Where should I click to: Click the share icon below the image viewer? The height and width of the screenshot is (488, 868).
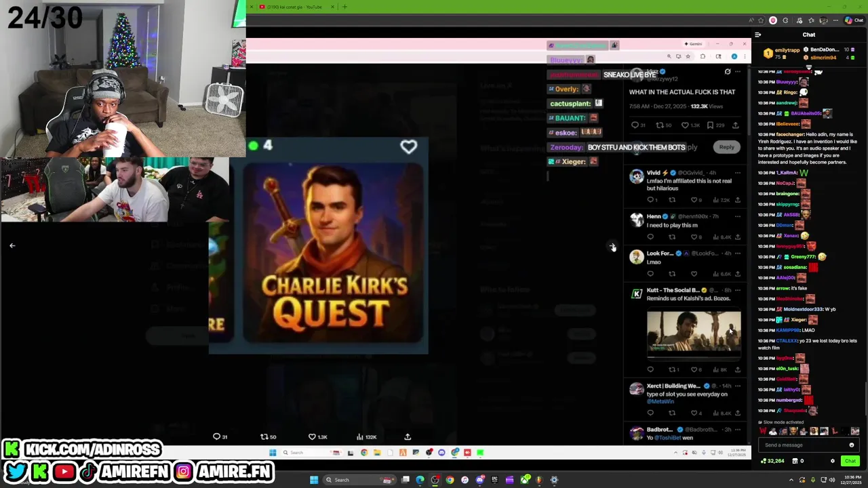click(x=408, y=436)
